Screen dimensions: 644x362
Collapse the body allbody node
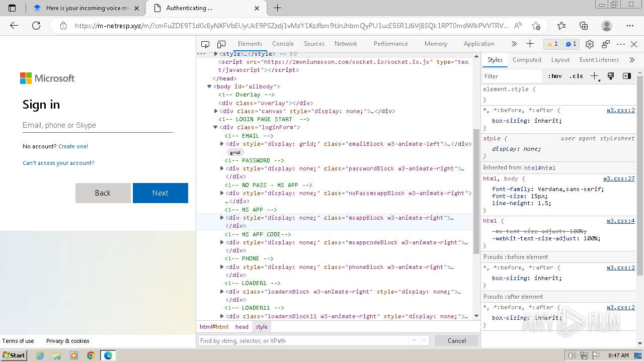tap(209, 86)
